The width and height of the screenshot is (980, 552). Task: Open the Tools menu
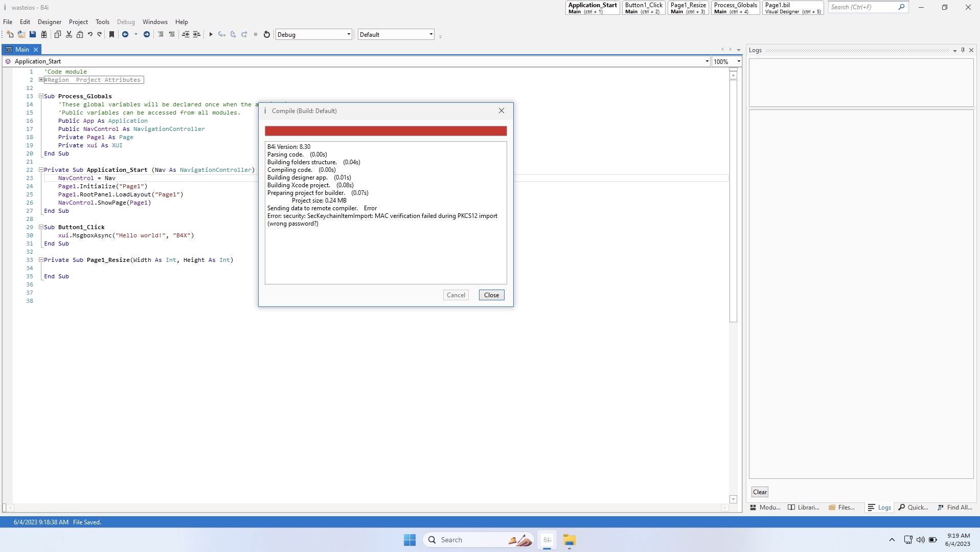click(x=102, y=22)
